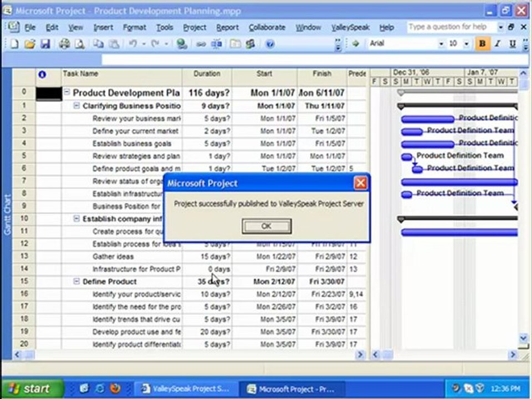Click row header number 16
This screenshot has width=532, height=399.
(x=24, y=294)
